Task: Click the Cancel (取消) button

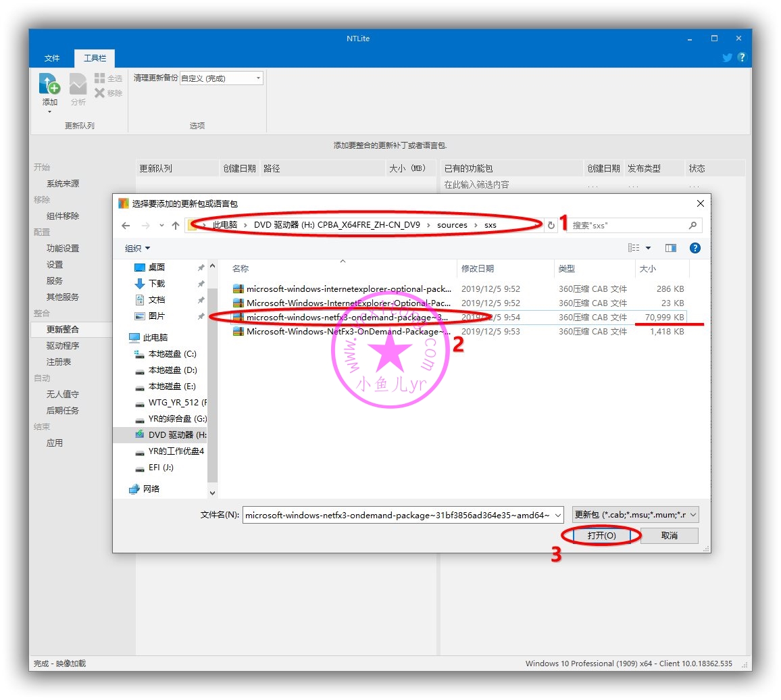Action: pos(670,536)
